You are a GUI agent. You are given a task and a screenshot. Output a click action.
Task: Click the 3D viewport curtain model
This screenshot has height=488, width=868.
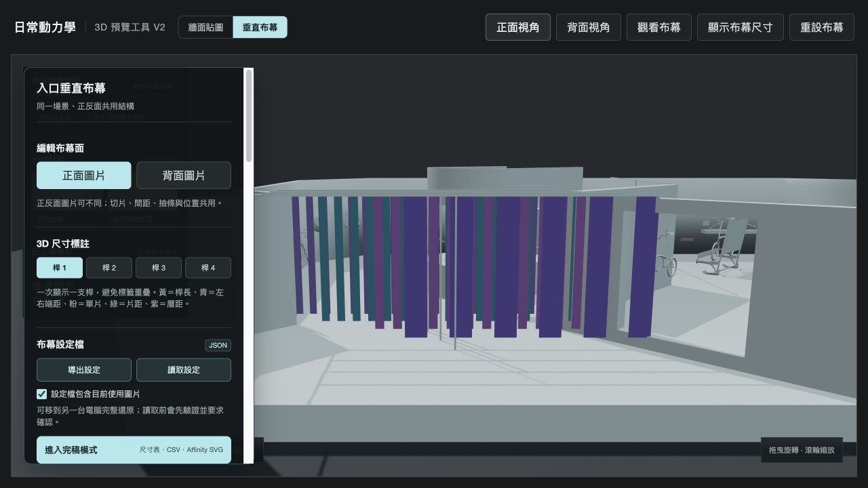click(475, 266)
